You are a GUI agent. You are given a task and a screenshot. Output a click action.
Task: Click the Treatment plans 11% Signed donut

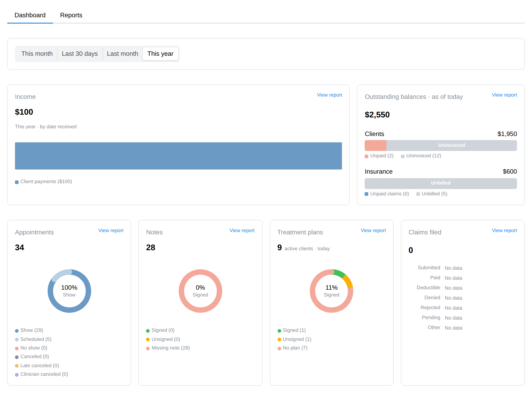(x=331, y=291)
